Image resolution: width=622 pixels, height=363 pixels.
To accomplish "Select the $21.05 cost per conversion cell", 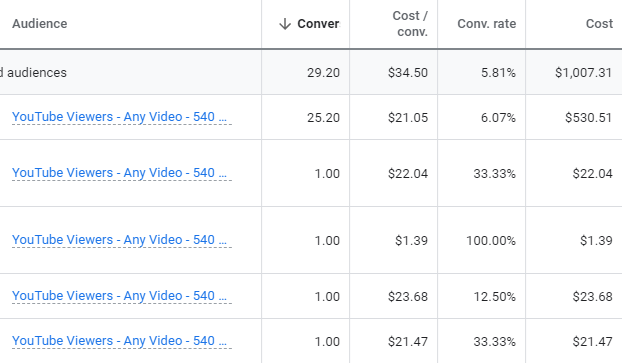I will pos(408,117).
